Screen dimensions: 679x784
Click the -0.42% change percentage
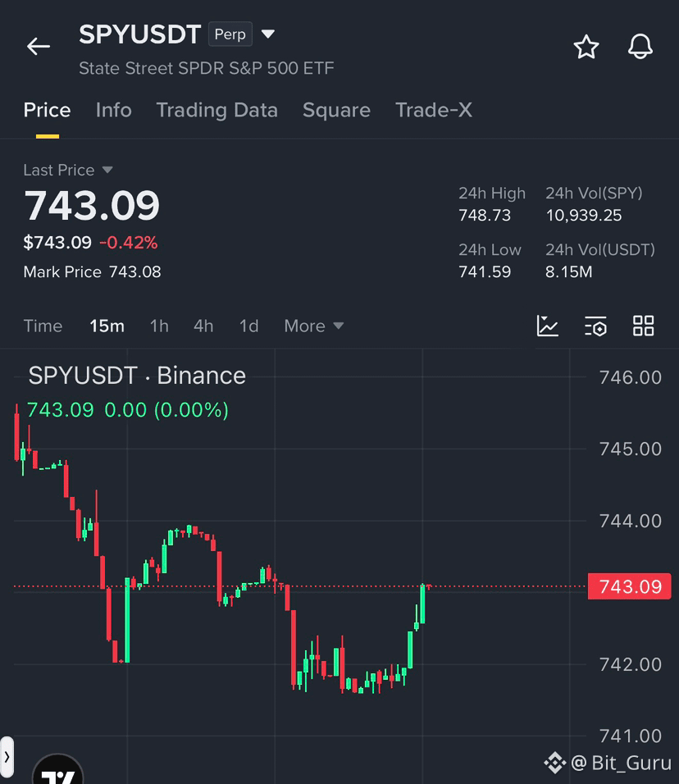(x=129, y=243)
